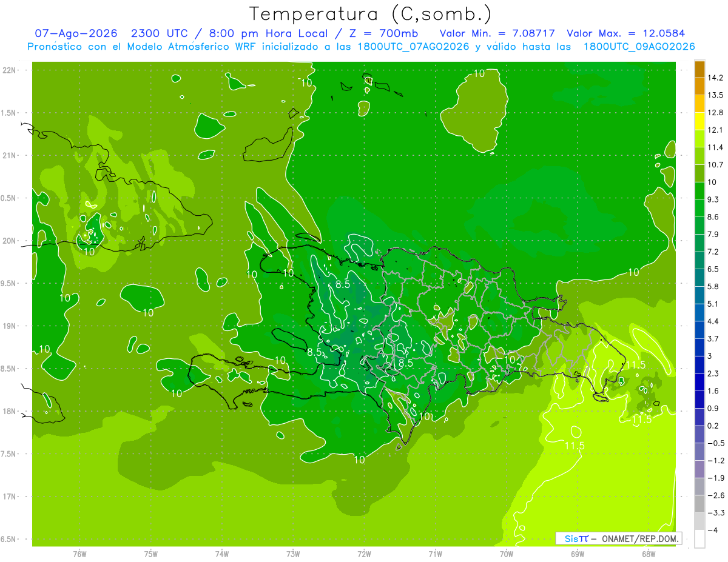Click the '12.1' colorbar value

[x=715, y=130]
